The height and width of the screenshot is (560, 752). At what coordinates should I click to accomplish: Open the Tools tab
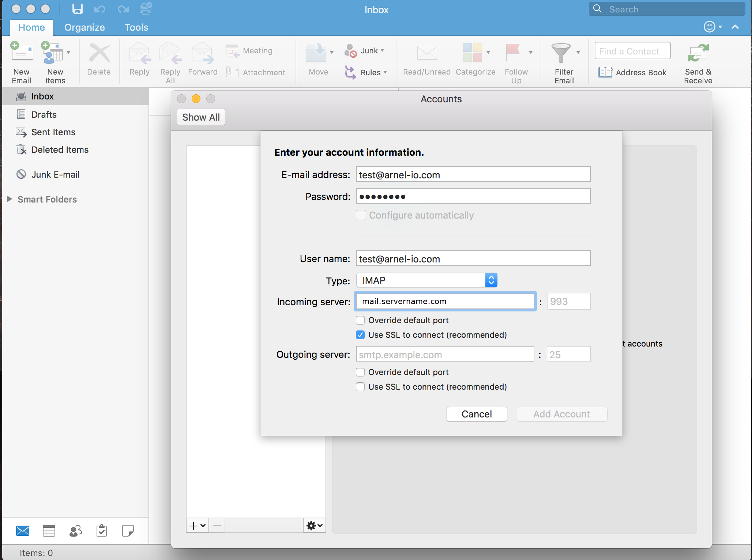coord(136,27)
